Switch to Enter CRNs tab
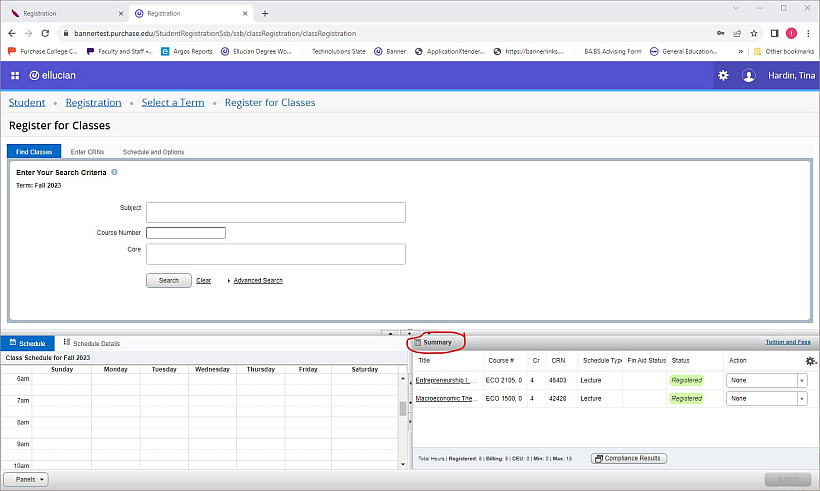 tap(87, 152)
